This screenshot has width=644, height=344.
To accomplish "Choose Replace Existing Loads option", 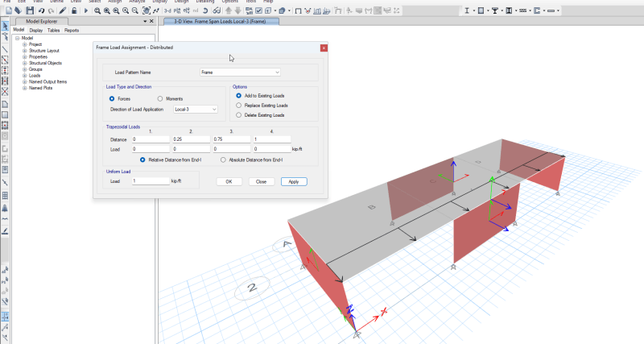I will [238, 106].
